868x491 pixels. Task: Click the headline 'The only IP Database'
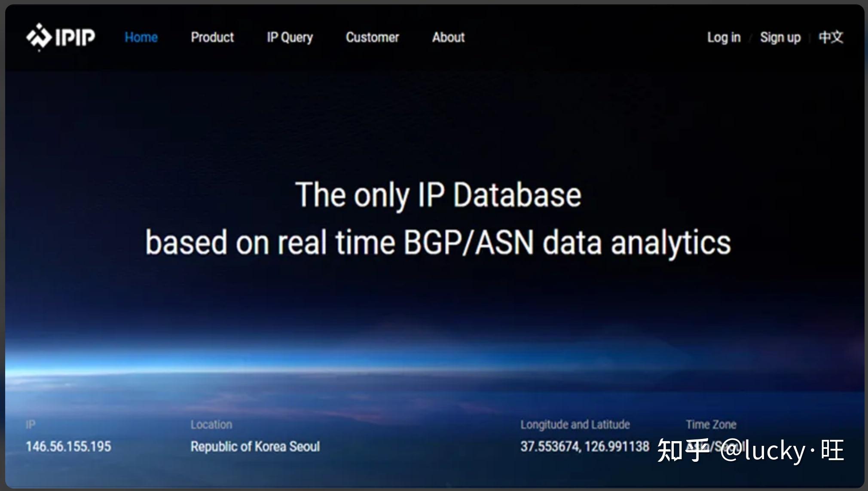(438, 195)
